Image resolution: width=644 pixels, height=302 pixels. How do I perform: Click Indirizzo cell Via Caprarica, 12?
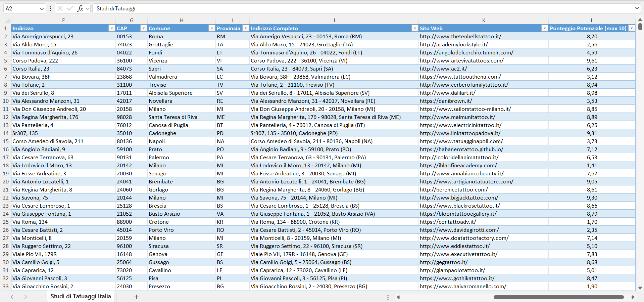click(x=63, y=270)
